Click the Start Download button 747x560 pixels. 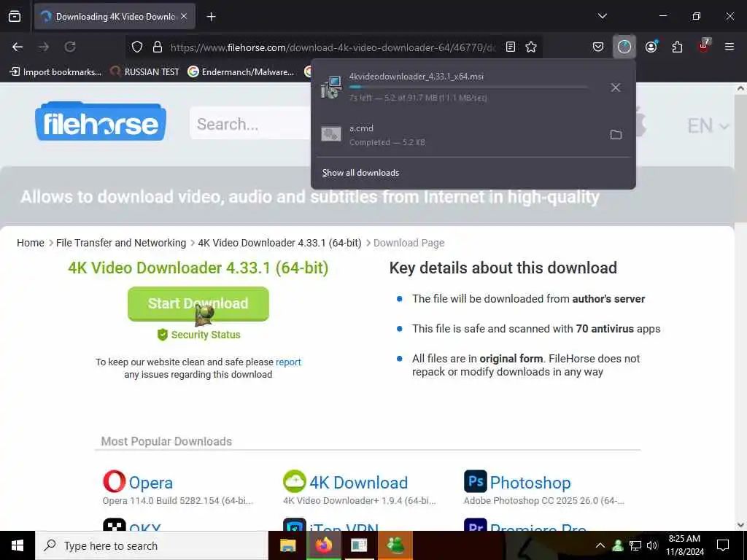click(198, 304)
